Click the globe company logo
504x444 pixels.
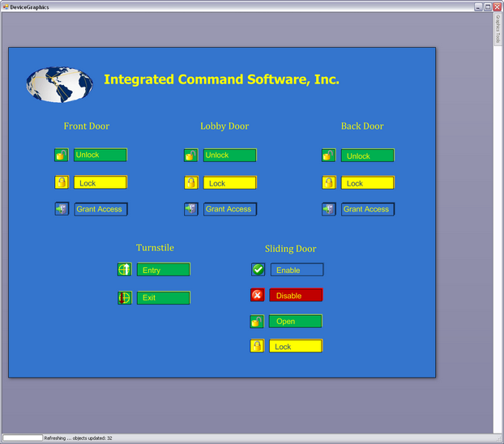click(x=59, y=85)
